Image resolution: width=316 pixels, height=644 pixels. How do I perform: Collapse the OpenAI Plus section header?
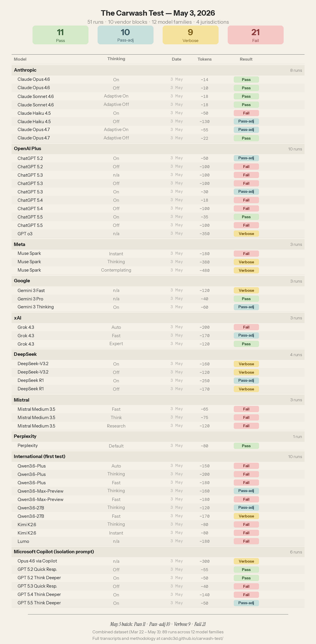pos(158,149)
